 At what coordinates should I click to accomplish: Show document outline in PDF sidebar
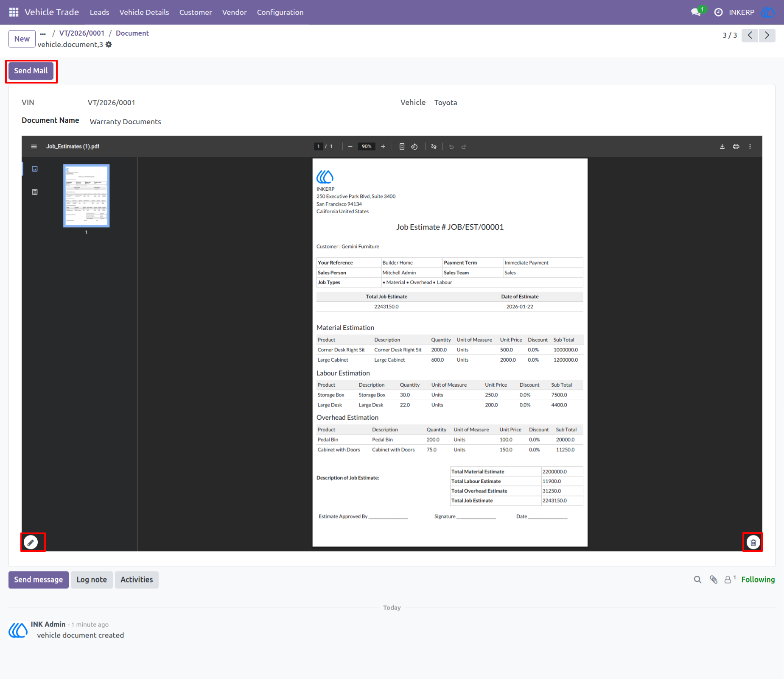tap(35, 192)
